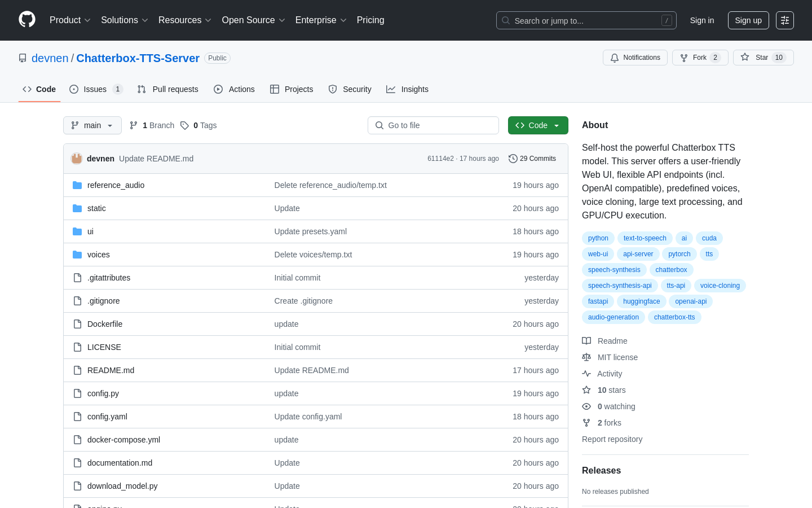
Task: Switch to the Pull requests tab
Action: [167, 89]
